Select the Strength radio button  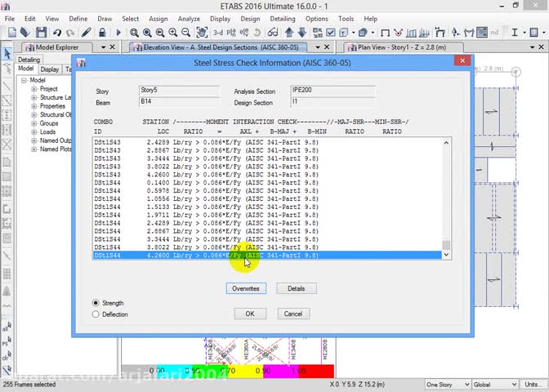[x=96, y=303]
